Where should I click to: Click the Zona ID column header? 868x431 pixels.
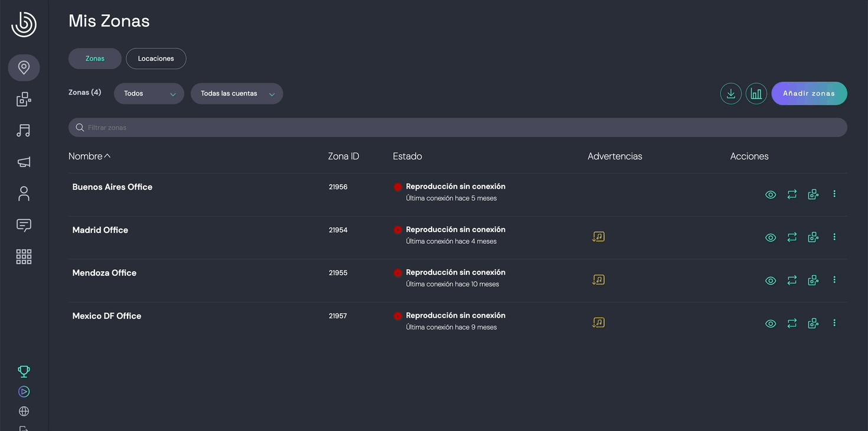coord(344,156)
